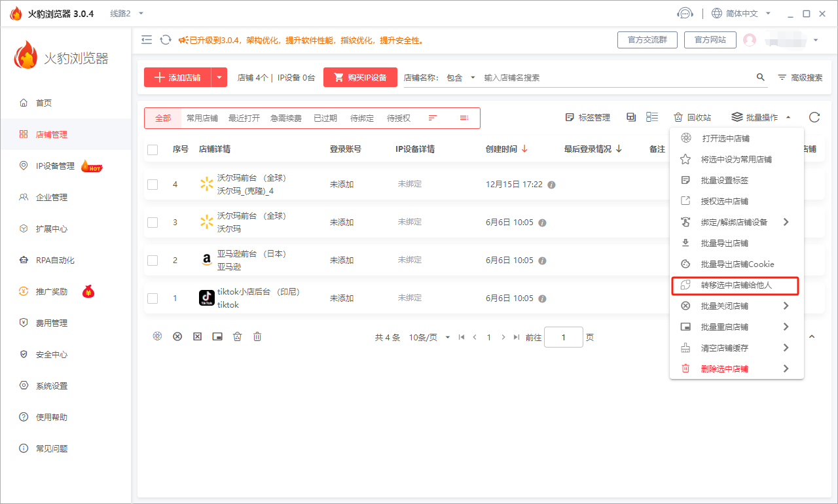Open the 添加店铺 dropdown arrow
The height and width of the screenshot is (504, 838).
pyautogui.click(x=219, y=77)
